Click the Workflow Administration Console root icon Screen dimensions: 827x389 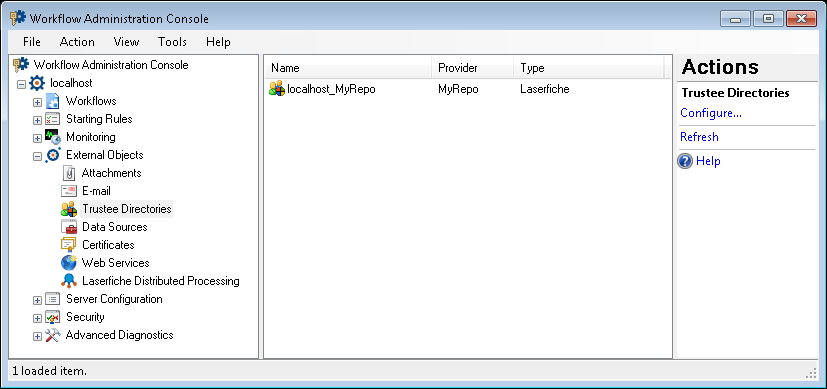coord(21,65)
